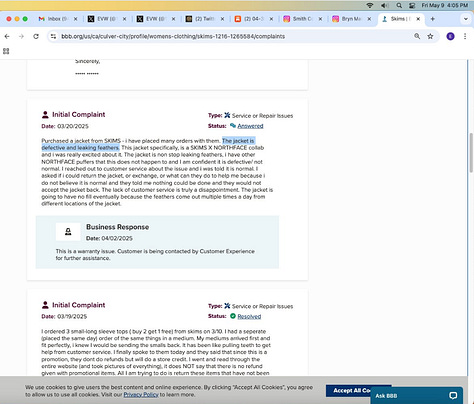Click the green Resolved check icon
The width and height of the screenshot is (474, 404).
point(233,316)
